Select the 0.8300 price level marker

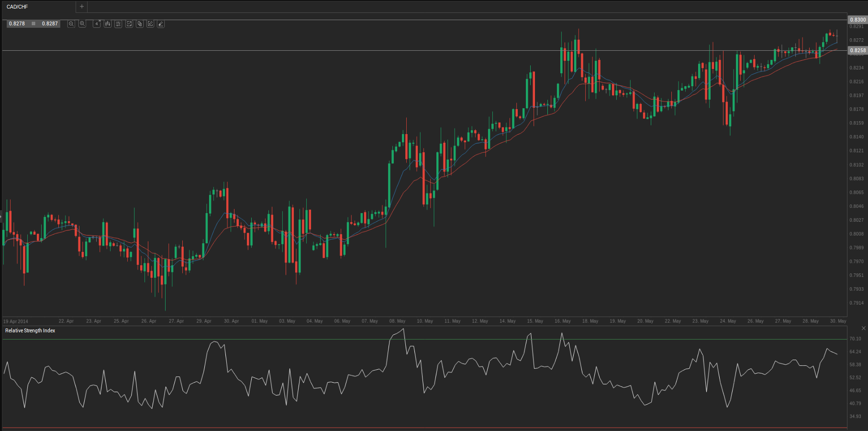(857, 20)
